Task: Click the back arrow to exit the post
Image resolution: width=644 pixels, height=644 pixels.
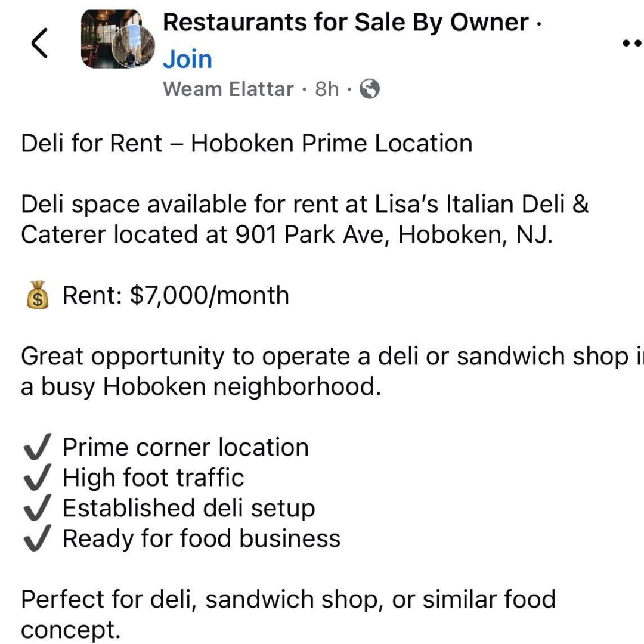Action: [39, 42]
